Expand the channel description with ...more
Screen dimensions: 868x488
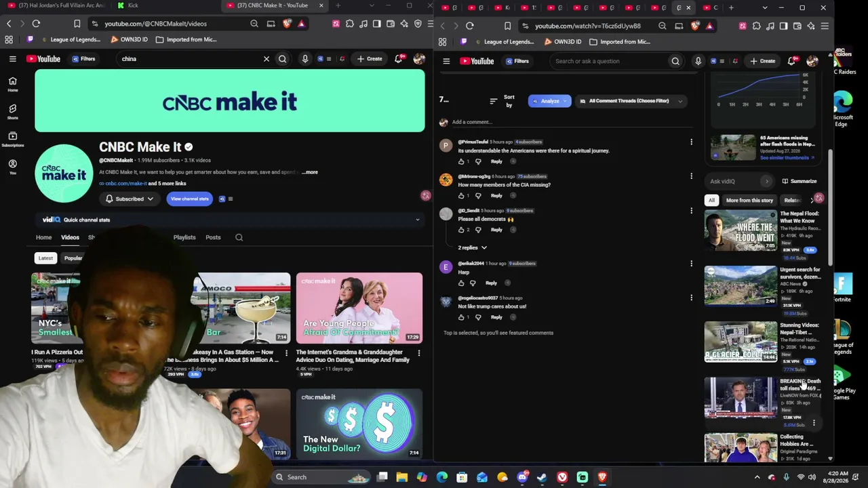click(310, 172)
